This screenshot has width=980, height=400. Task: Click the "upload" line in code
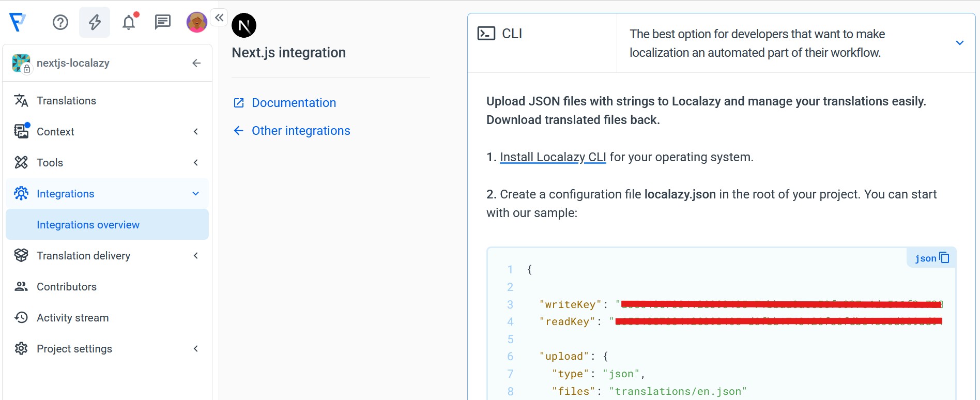tap(574, 356)
